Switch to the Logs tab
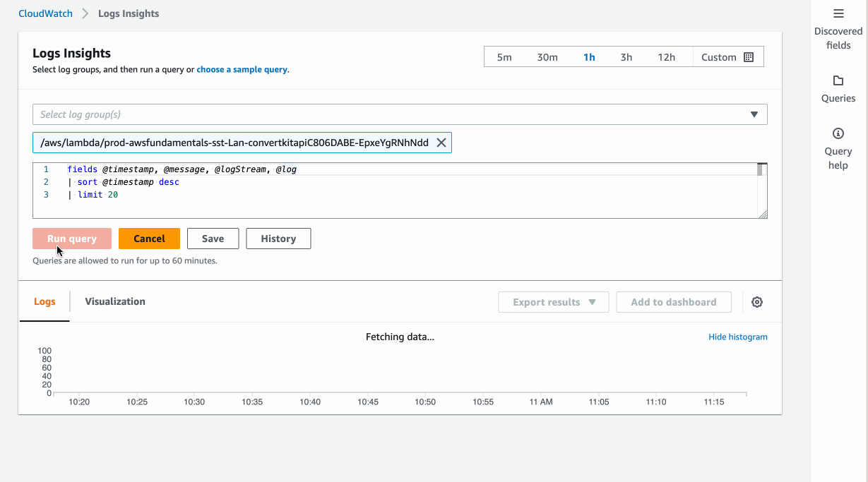 (44, 301)
